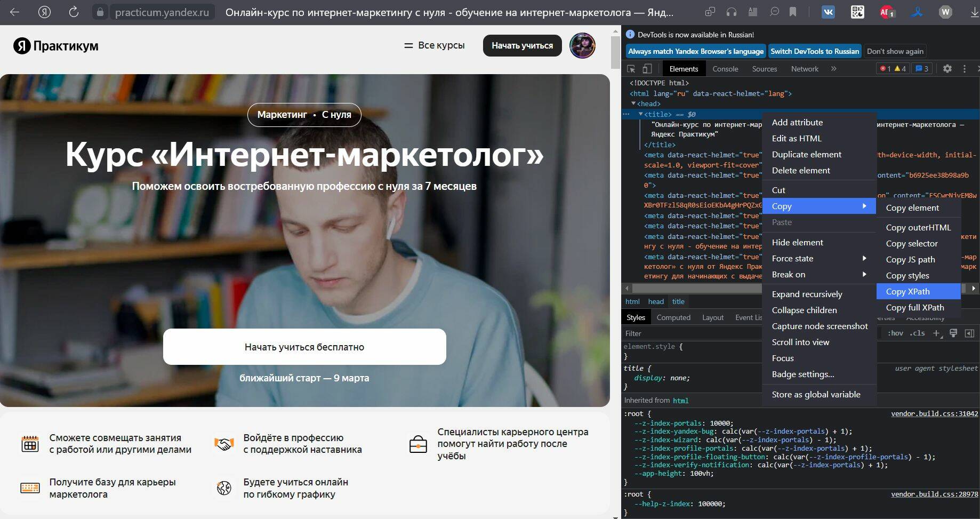Viewport: 980px width, 519px height.
Task: Expand the Force state submenu
Action: pos(820,258)
